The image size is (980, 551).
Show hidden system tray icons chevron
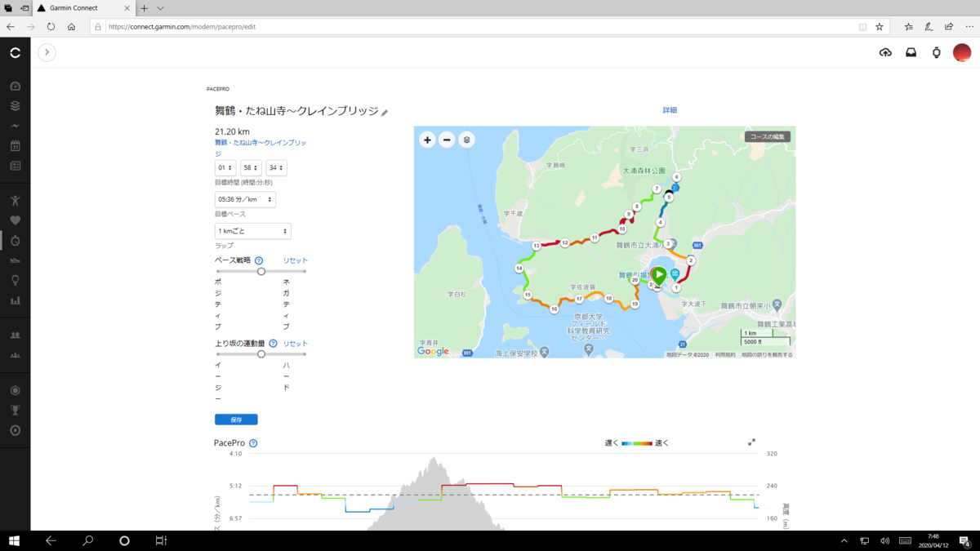844,540
